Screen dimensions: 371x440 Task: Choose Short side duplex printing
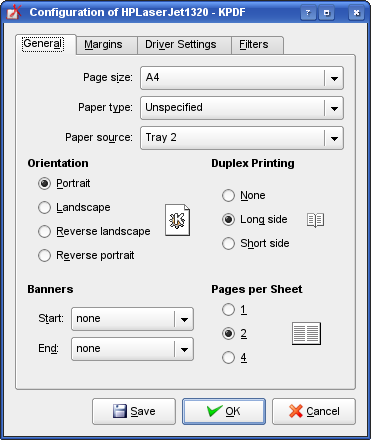tap(256, 243)
